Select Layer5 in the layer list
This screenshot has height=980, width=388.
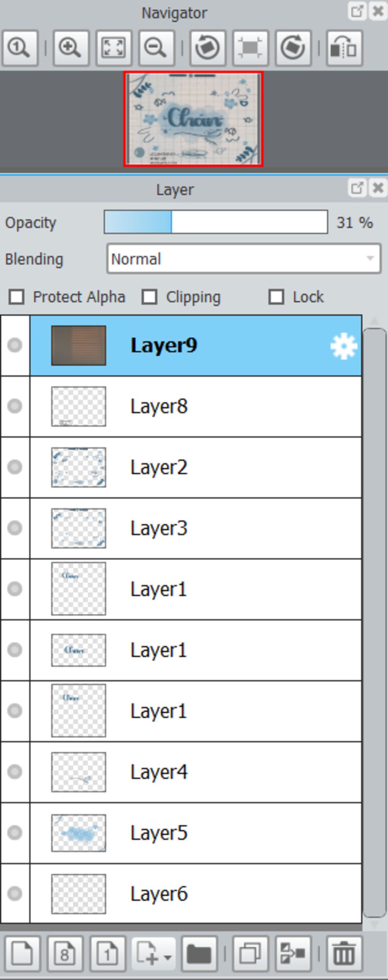click(196, 833)
